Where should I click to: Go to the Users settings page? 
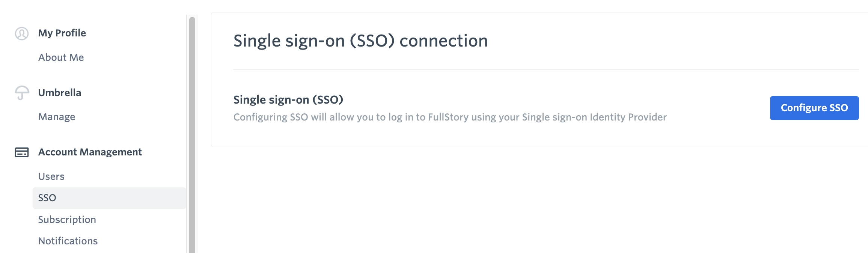point(51,176)
